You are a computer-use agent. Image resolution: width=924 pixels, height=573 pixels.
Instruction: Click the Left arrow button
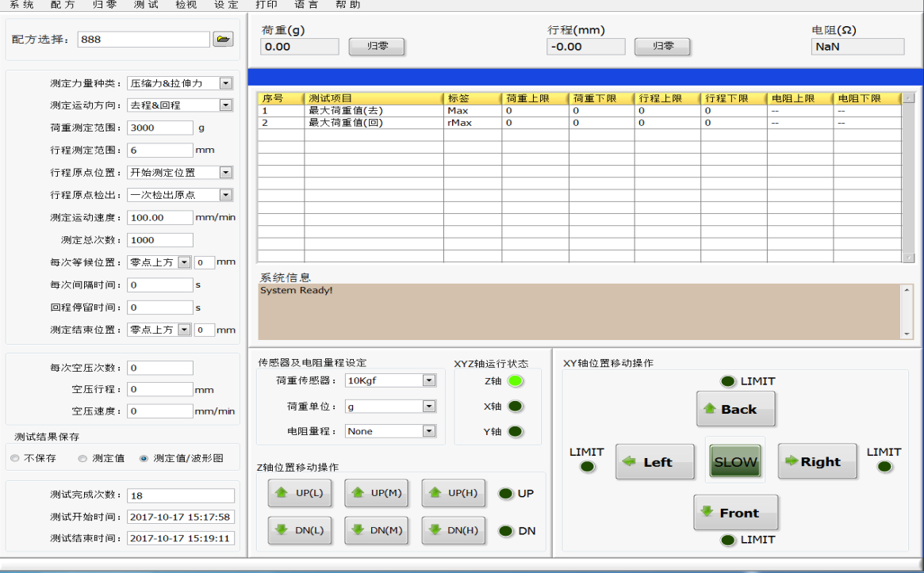tap(654, 461)
